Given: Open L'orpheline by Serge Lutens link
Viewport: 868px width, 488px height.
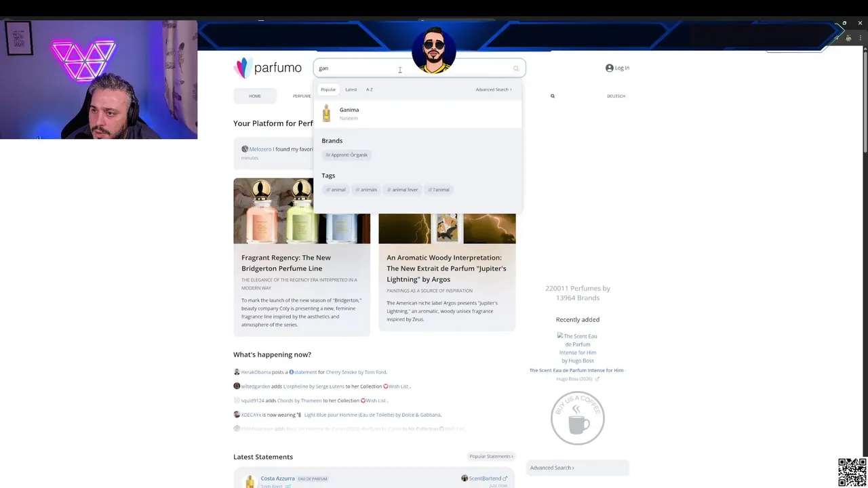Looking at the screenshot, I should pos(314,386).
